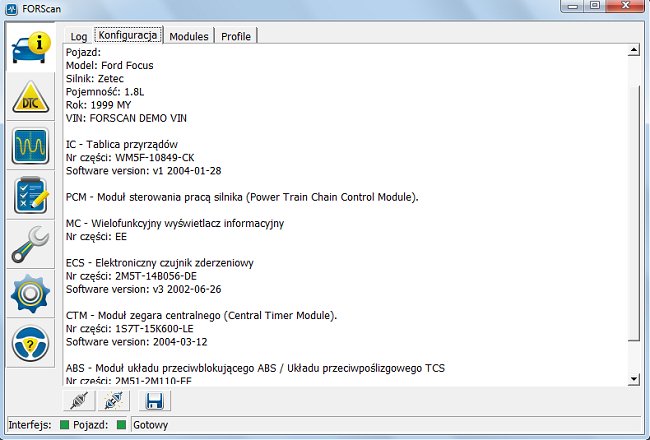Open the tests checklist section
The image size is (650, 440).
pyautogui.click(x=30, y=196)
